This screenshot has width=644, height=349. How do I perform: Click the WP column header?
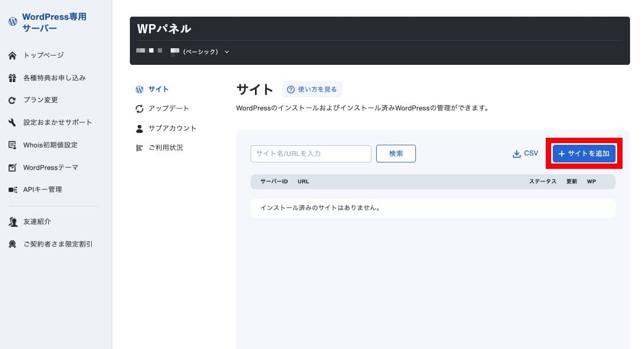(x=591, y=182)
